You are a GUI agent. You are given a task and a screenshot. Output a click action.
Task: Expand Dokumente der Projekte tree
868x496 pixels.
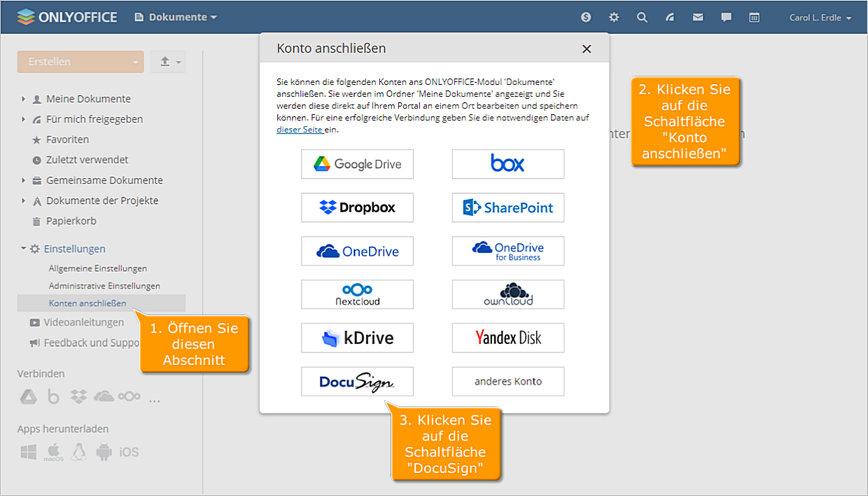coord(23,201)
